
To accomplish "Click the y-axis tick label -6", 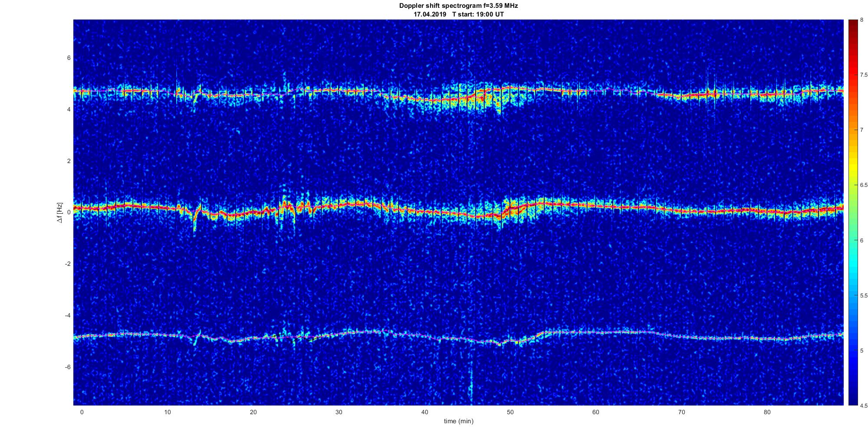I will (67, 367).
